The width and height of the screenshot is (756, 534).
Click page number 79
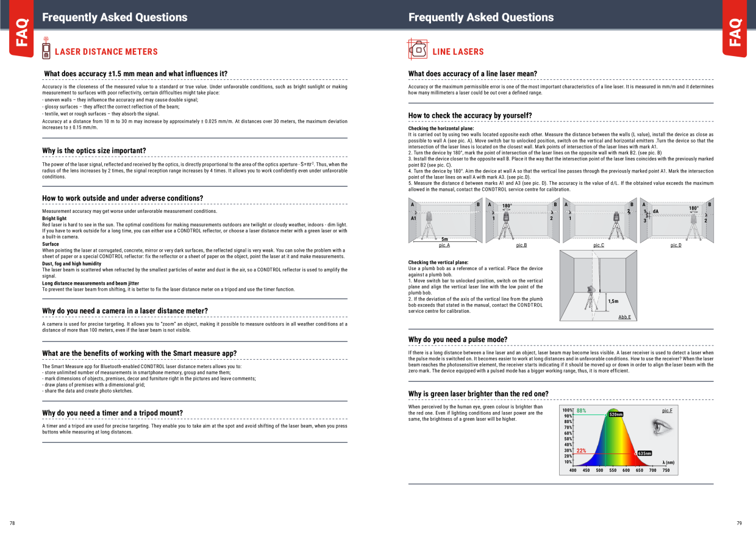click(739, 523)
